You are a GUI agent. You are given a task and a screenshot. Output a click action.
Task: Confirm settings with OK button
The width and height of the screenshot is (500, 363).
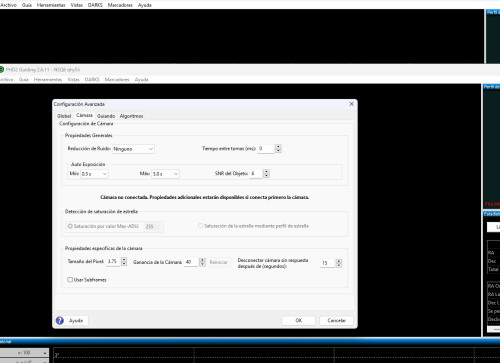click(299, 320)
